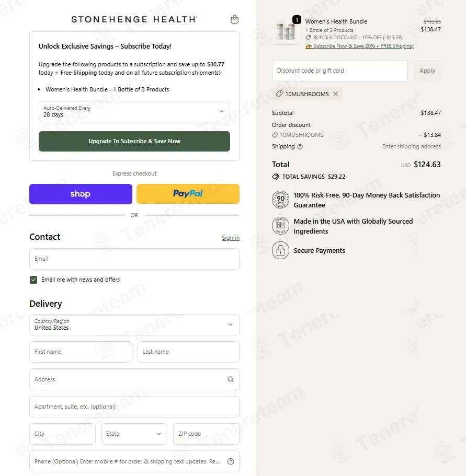Click the Made in USA flag badge

coord(280,226)
